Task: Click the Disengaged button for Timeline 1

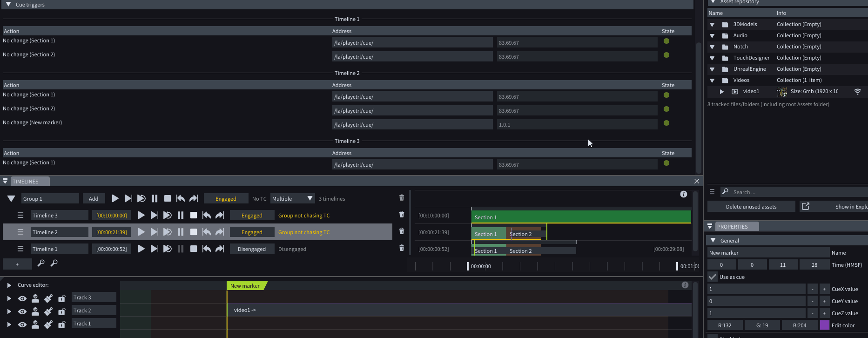Action: [252, 249]
